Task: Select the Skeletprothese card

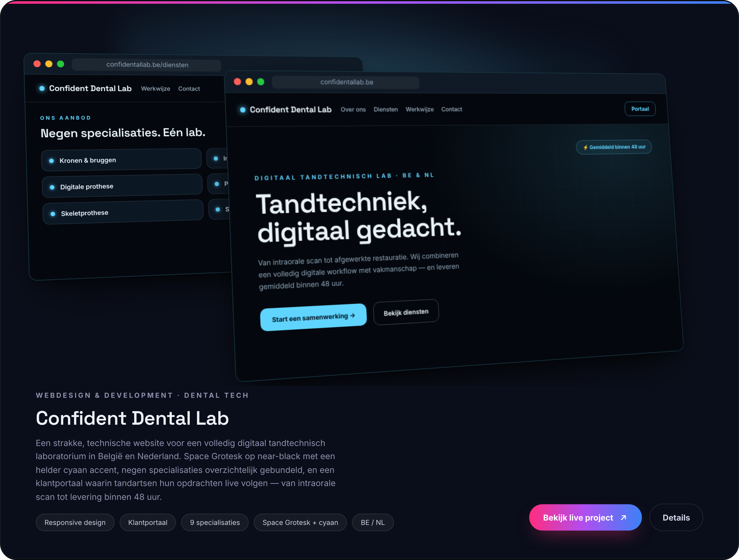Action: pos(123,212)
